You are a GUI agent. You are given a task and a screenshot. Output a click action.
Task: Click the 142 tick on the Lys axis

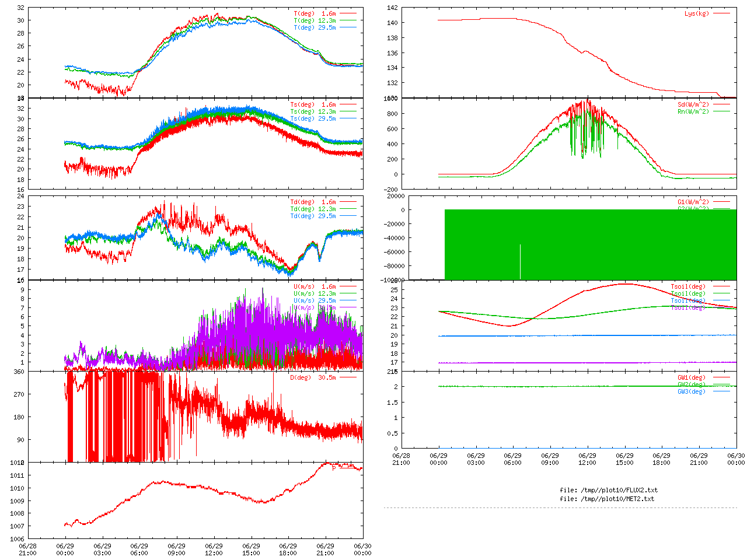coord(392,8)
